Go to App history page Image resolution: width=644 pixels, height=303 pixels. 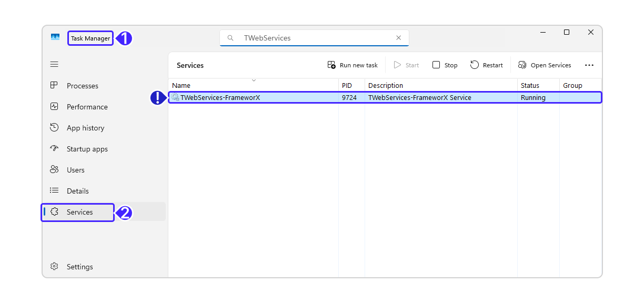[x=86, y=128]
